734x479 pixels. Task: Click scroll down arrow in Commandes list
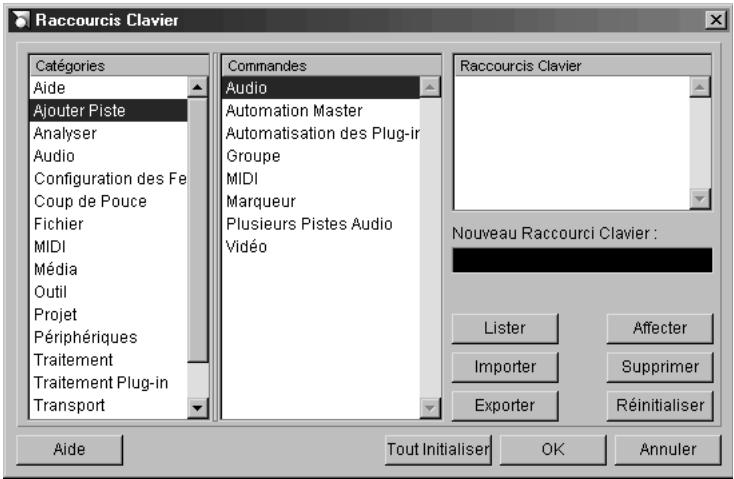pos(430,408)
